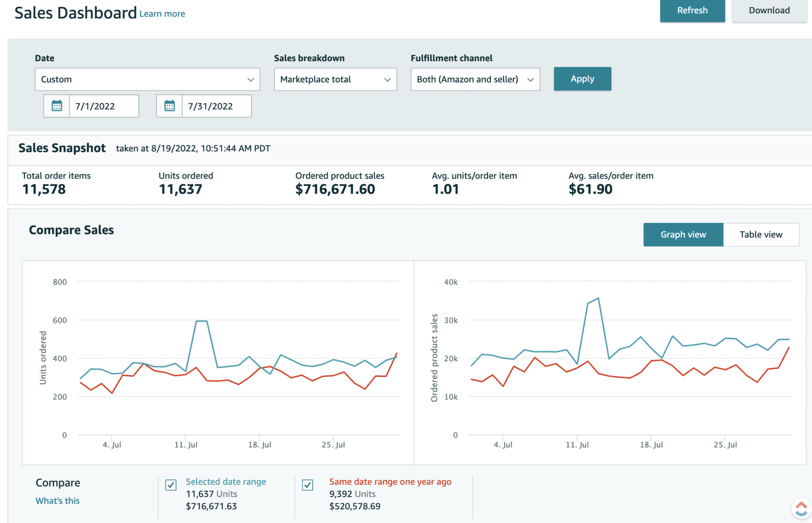This screenshot has height=523, width=812.
Task: Click the Selected date range legend label
Action: point(226,482)
